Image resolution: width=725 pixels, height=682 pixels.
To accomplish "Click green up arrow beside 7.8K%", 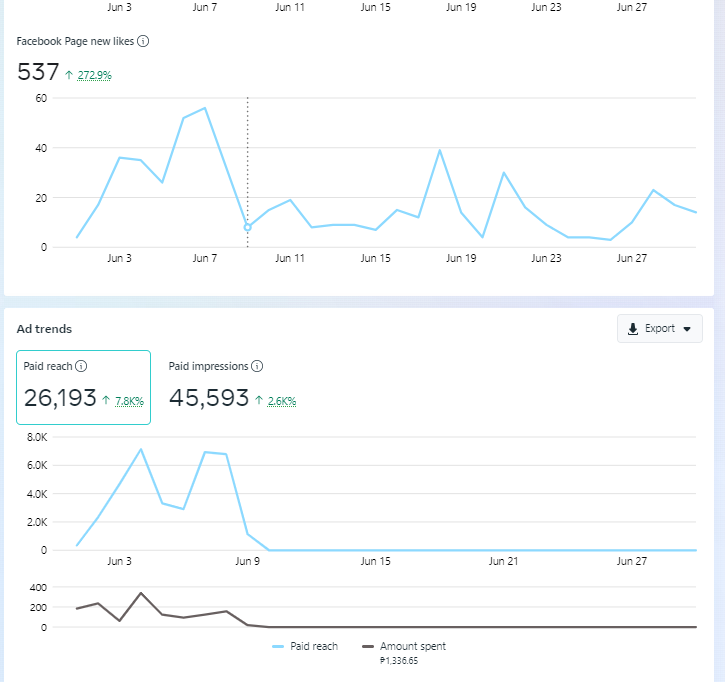I will (x=106, y=400).
